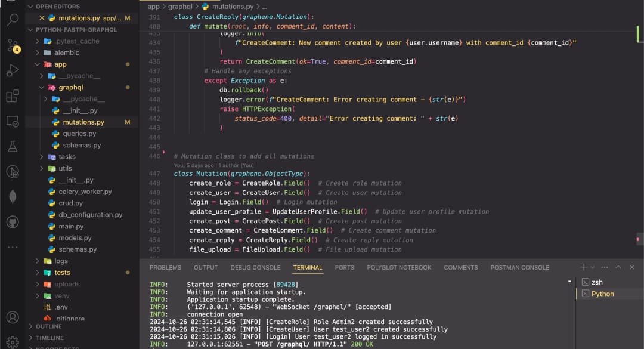
Task: Switch to the DEBUG CONSOLE tab
Action: [255, 268]
